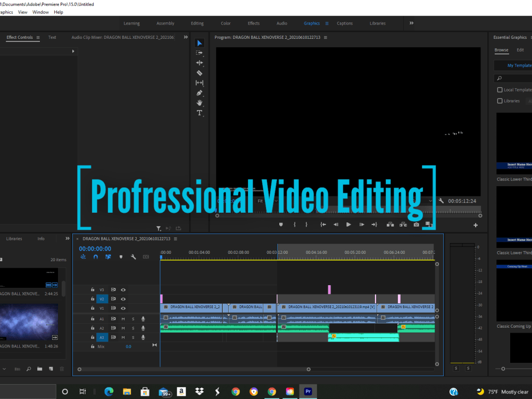Click the Add Marker icon in Program monitor
The height and width of the screenshot is (399, 532).
281,225
